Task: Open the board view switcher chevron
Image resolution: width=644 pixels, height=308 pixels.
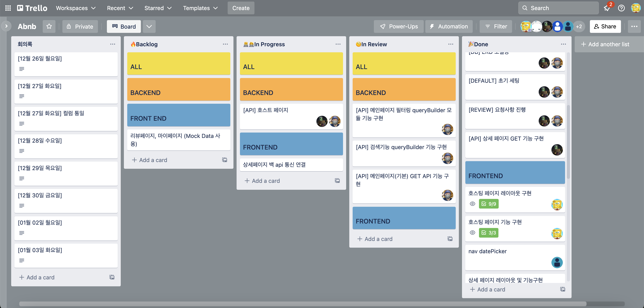Action: tap(149, 26)
